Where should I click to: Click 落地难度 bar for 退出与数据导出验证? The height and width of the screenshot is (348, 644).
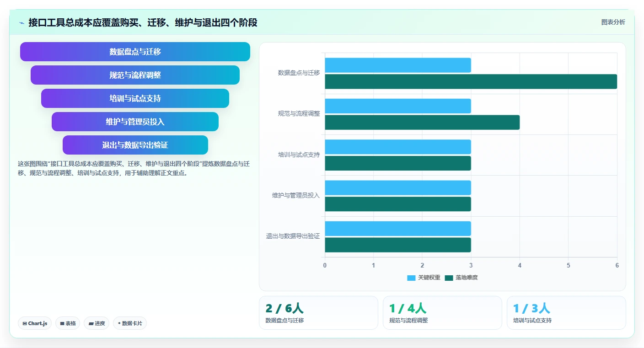pyautogui.click(x=398, y=245)
